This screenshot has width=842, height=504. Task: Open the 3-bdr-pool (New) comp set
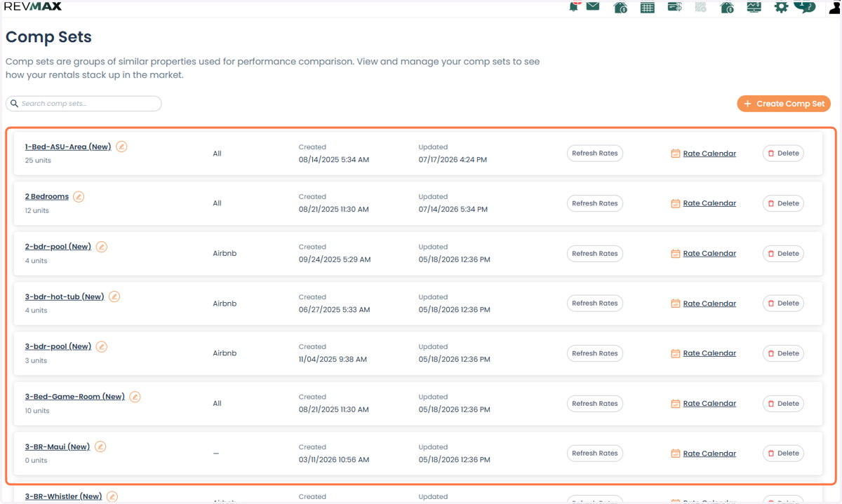[x=58, y=346]
